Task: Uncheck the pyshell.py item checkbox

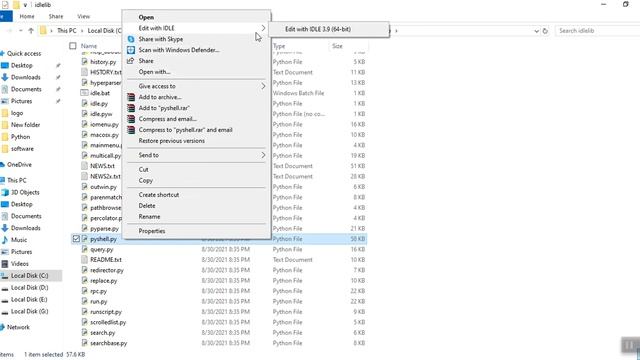Action: coord(76,239)
